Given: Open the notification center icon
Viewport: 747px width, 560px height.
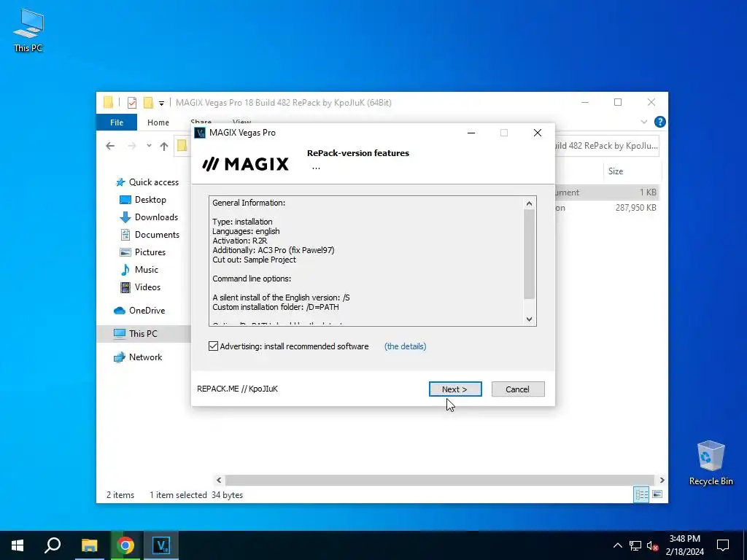Looking at the screenshot, I should click(x=723, y=545).
